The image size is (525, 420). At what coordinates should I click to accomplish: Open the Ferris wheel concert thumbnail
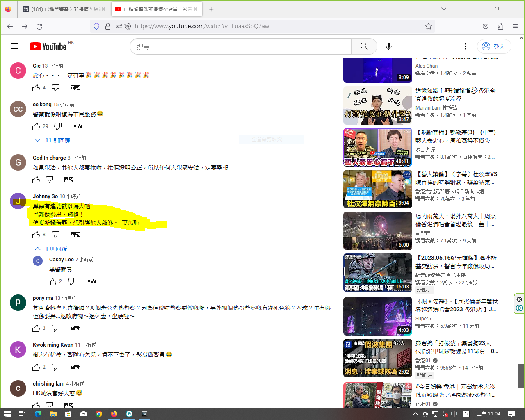[x=378, y=231]
